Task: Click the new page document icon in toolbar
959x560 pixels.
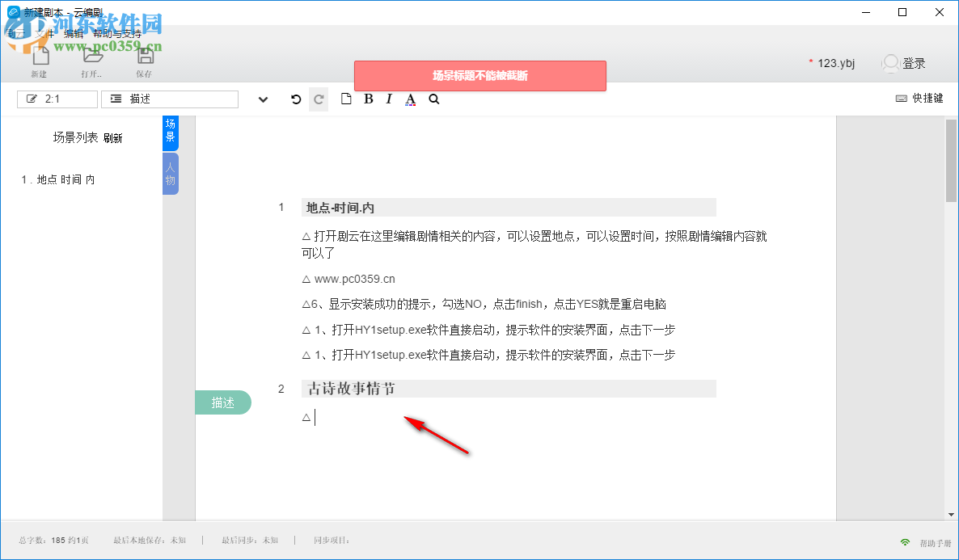Action: click(347, 99)
